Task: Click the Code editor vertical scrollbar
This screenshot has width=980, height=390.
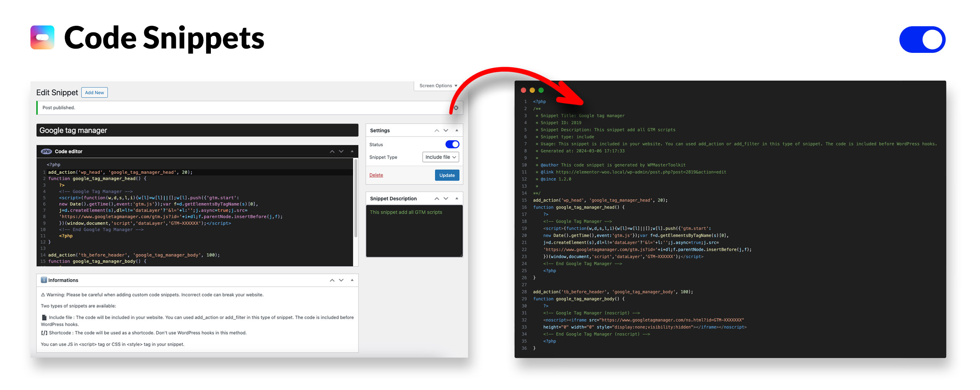Action: (x=355, y=198)
